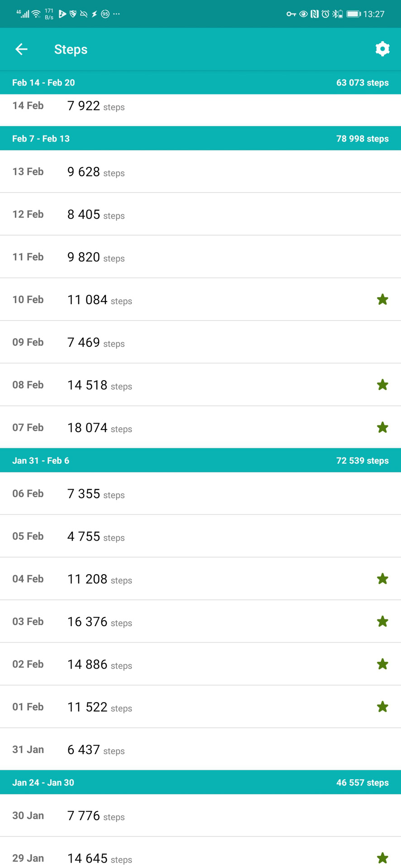This screenshot has width=401, height=868.
Task: Select the Feb 14 - Feb 20 week header
Action: click(x=200, y=83)
